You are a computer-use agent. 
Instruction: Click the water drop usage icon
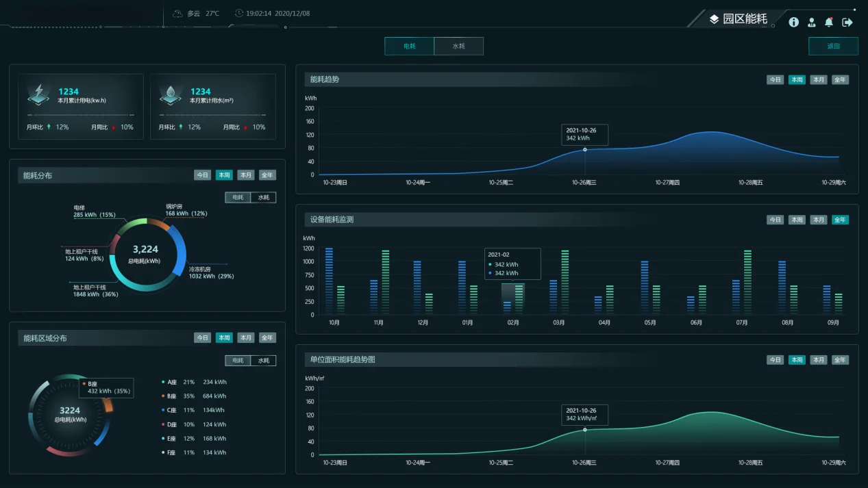[170, 94]
